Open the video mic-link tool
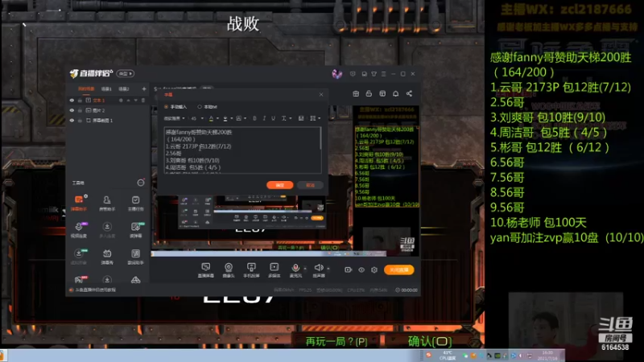 pos(79,230)
